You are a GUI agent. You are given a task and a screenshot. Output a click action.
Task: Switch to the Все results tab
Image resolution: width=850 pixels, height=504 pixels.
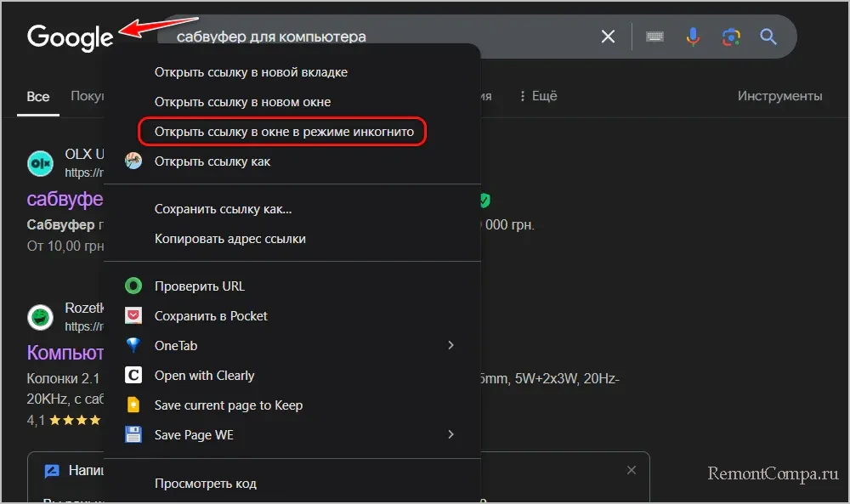(38, 97)
